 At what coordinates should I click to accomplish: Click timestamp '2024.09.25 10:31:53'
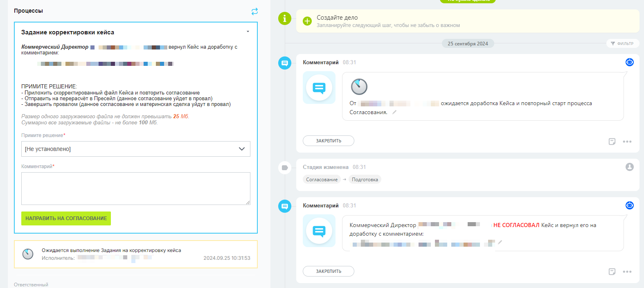point(227,258)
